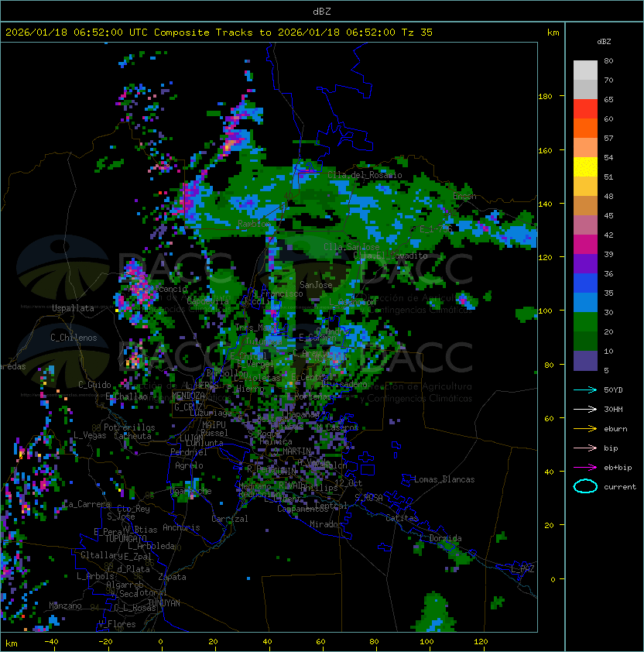Click the 'Carrizal' place label
Image resolution: width=644 pixels, height=652 pixels.
click(x=229, y=519)
